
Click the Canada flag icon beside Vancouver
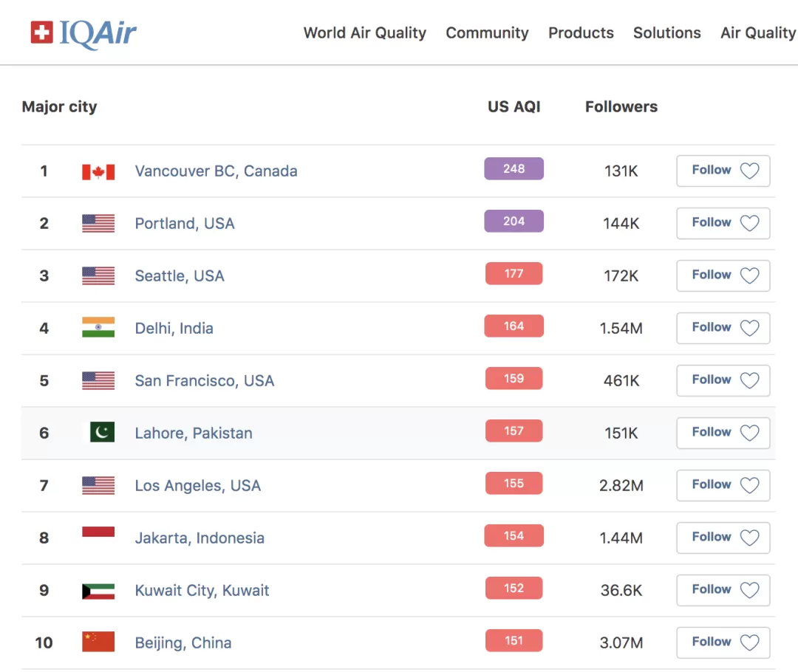tap(98, 172)
